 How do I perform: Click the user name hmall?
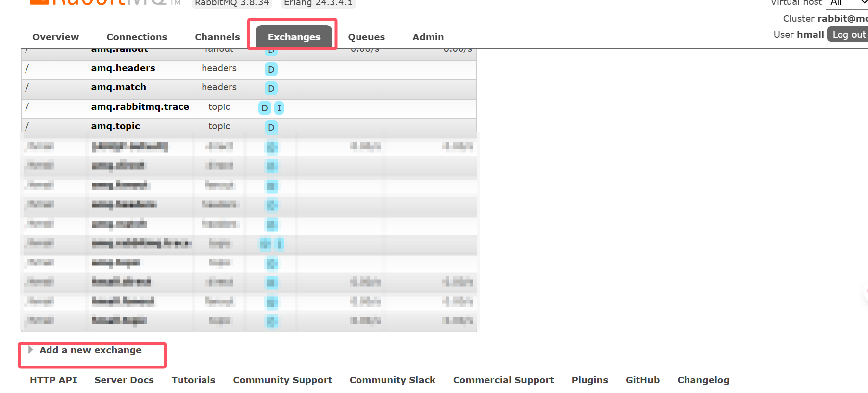pyautogui.click(x=811, y=35)
